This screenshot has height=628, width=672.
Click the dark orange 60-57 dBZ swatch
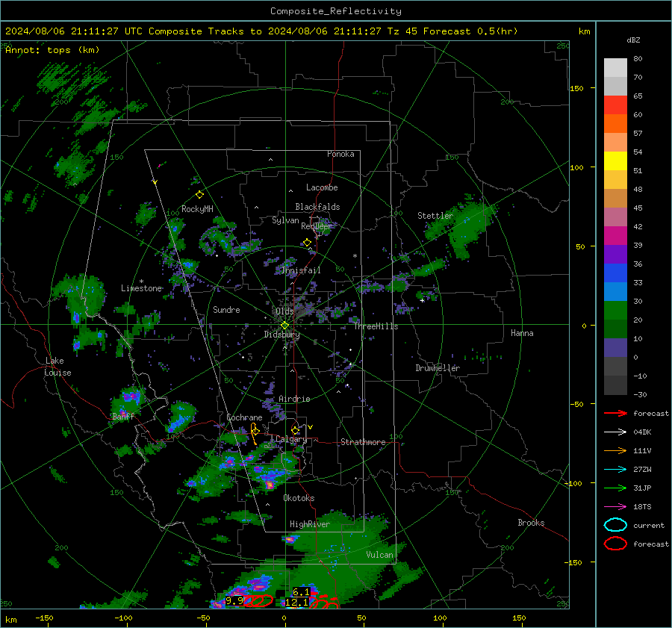tap(615, 123)
